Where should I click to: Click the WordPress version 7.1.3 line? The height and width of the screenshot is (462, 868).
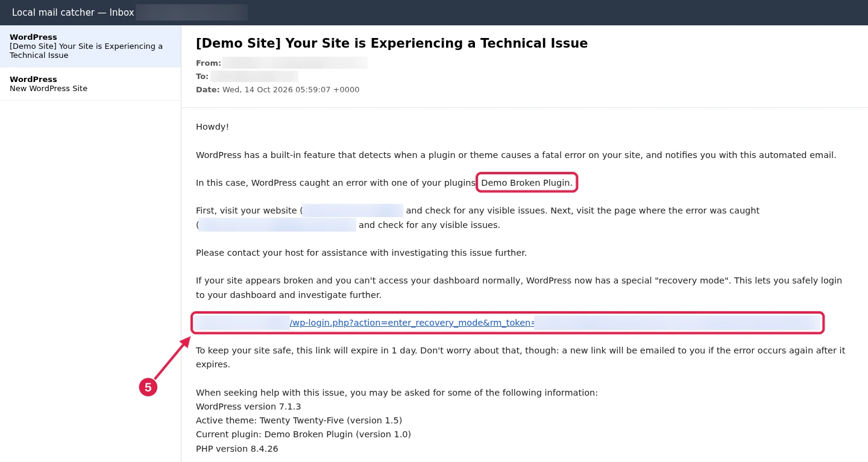pyautogui.click(x=248, y=407)
